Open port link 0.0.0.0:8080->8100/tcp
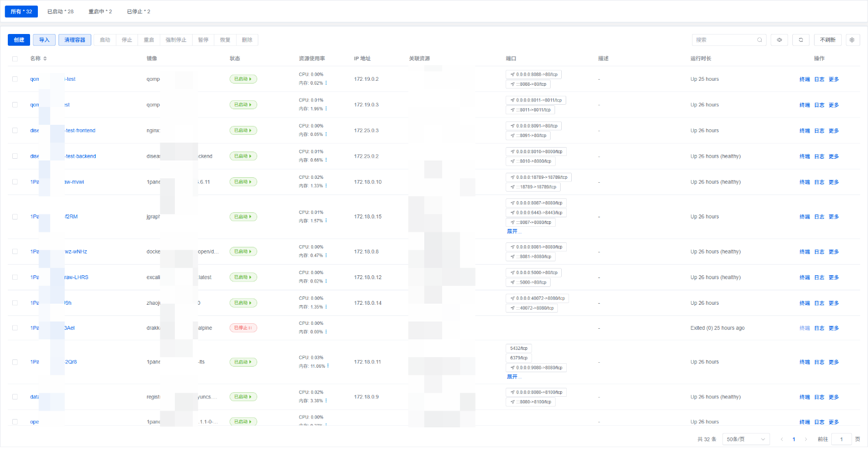Screen dimensions: 868x453 [536, 392]
